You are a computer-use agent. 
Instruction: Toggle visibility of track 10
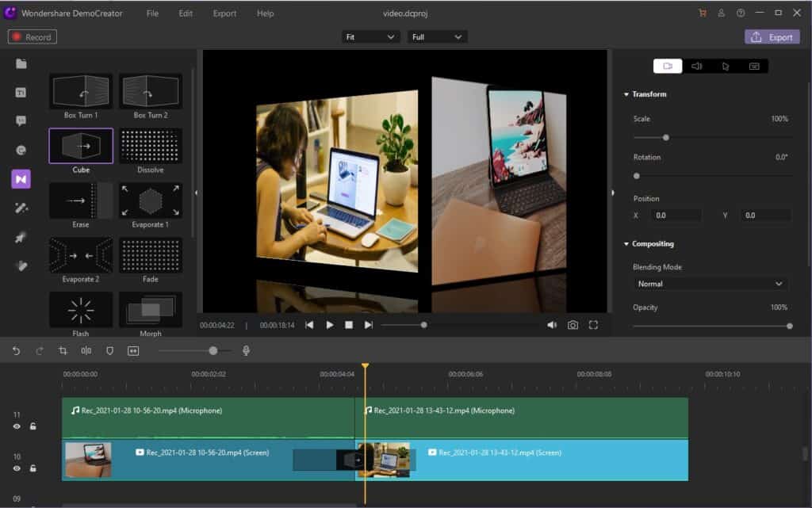click(17, 468)
